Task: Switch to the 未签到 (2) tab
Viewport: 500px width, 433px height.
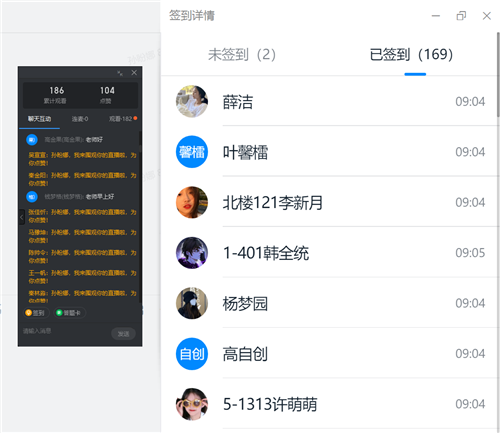Action: tap(242, 54)
